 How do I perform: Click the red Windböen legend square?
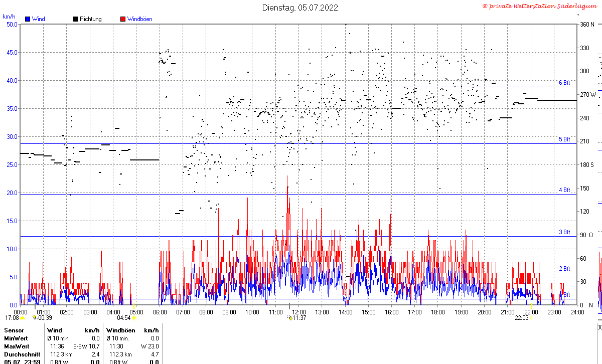click(x=123, y=19)
